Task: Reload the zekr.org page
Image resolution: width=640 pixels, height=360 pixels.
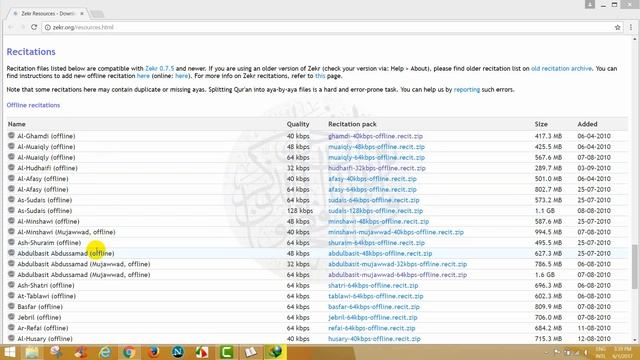Action: click(34, 27)
